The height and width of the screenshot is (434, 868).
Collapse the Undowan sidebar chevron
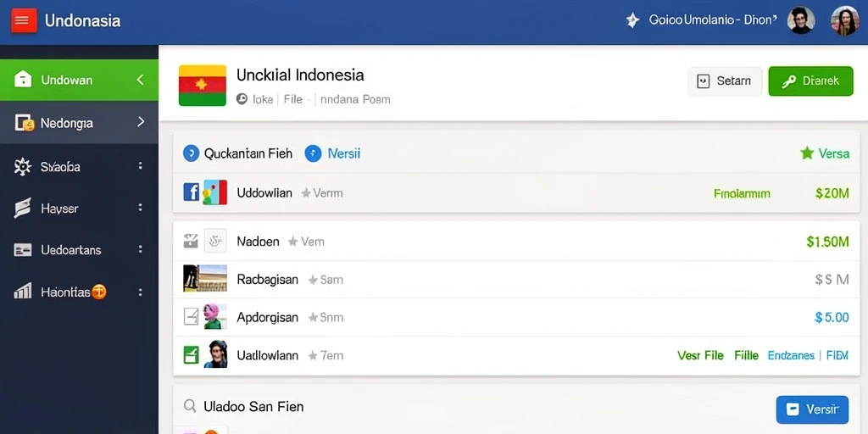140,80
